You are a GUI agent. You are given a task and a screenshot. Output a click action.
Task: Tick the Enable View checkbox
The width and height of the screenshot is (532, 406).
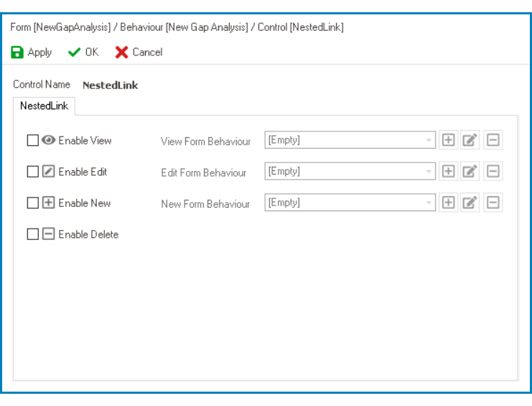(32, 140)
